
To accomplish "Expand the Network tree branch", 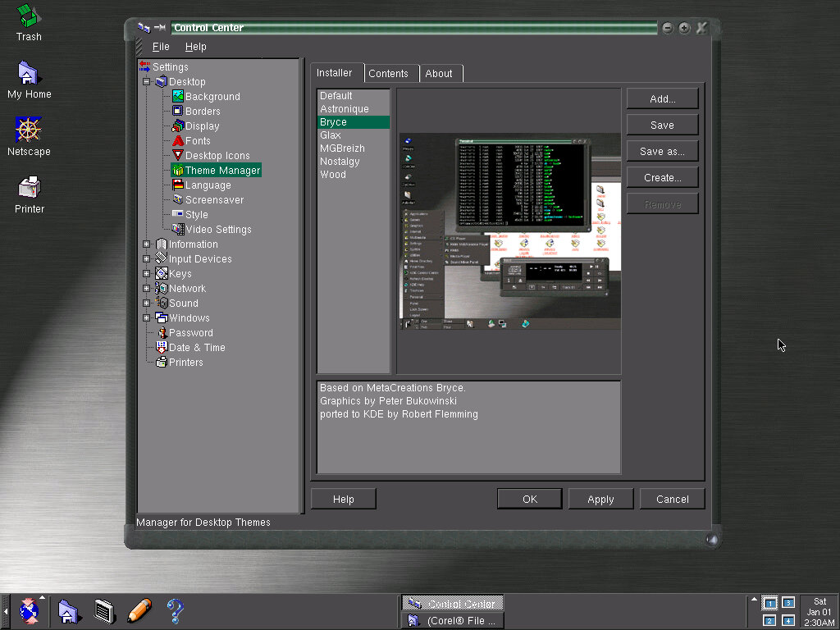I will pyautogui.click(x=147, y=289).
